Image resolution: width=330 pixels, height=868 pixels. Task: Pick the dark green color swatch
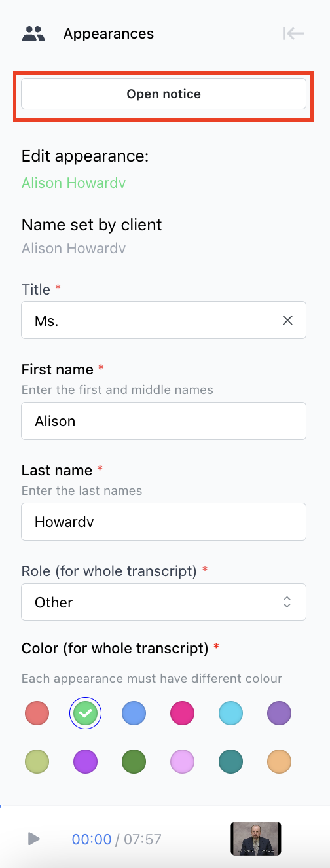click(x=134, y=761)
